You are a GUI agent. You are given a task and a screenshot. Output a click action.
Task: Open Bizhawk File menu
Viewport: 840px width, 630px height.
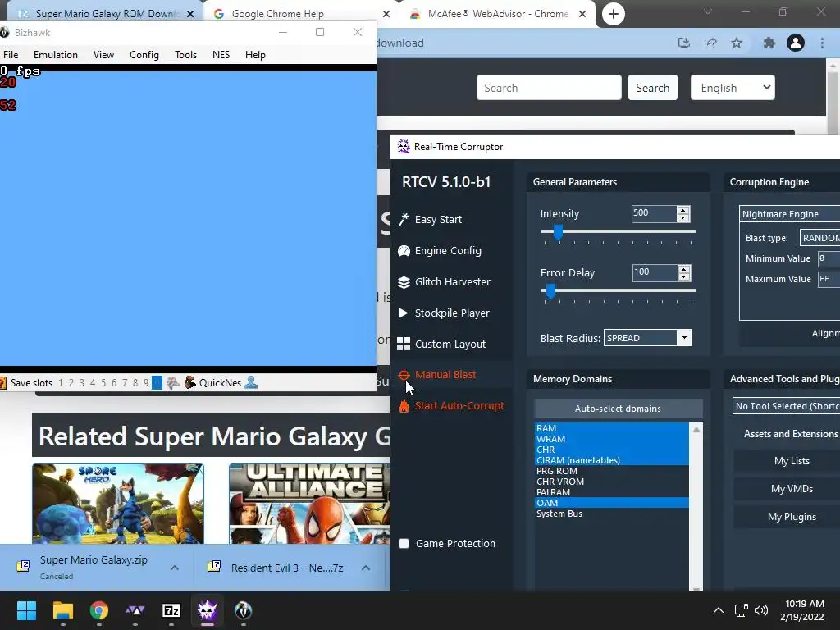(x=11, y=55)
